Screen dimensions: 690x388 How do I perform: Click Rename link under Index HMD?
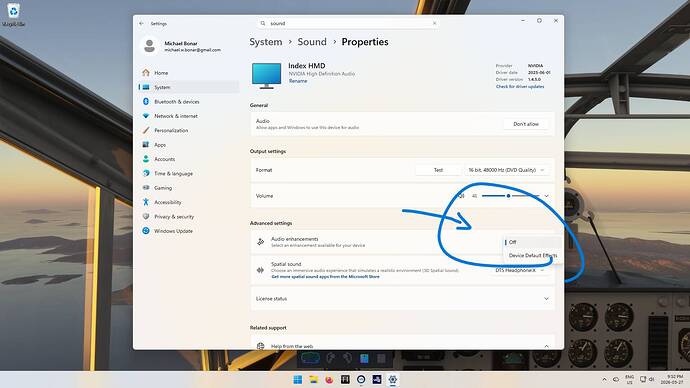point(298,81)
